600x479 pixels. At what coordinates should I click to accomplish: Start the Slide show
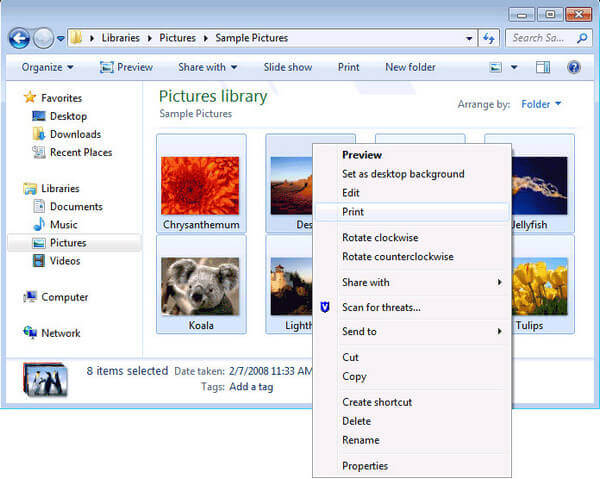coord(288,67)
